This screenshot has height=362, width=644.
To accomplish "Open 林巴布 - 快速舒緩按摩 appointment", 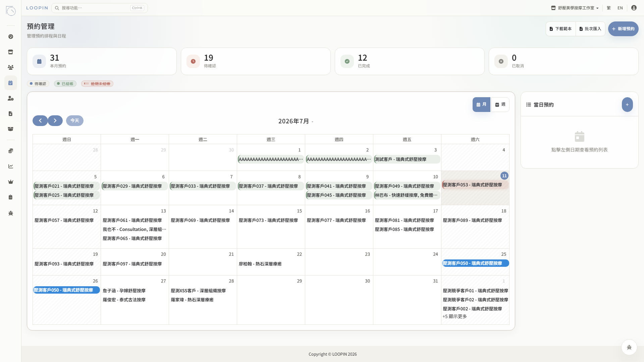I will 407,195.
